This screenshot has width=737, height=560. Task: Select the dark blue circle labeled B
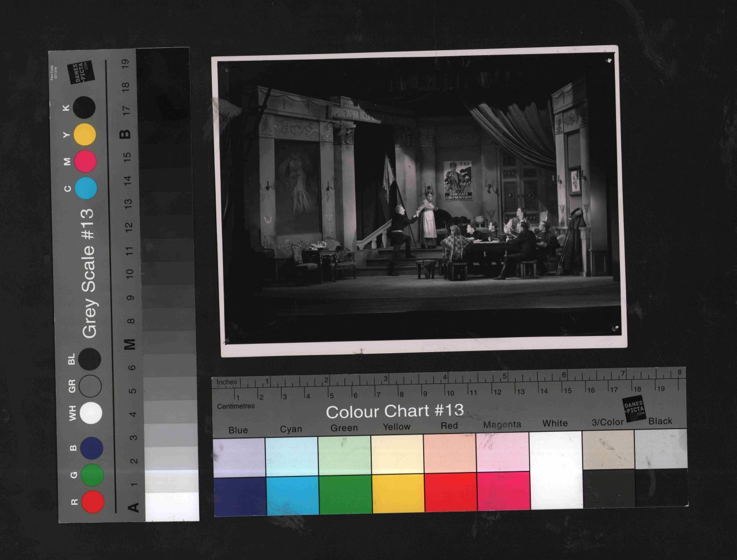coord(91,448)
